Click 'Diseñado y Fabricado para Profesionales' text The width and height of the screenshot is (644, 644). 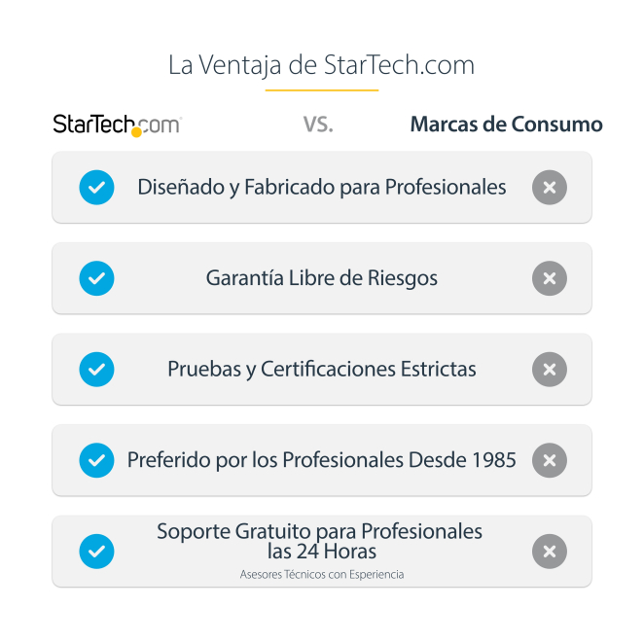coord(322,187)
